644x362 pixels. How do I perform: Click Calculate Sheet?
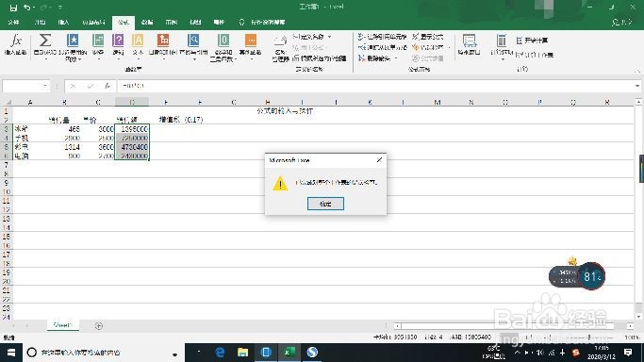(x=535, y=55)
